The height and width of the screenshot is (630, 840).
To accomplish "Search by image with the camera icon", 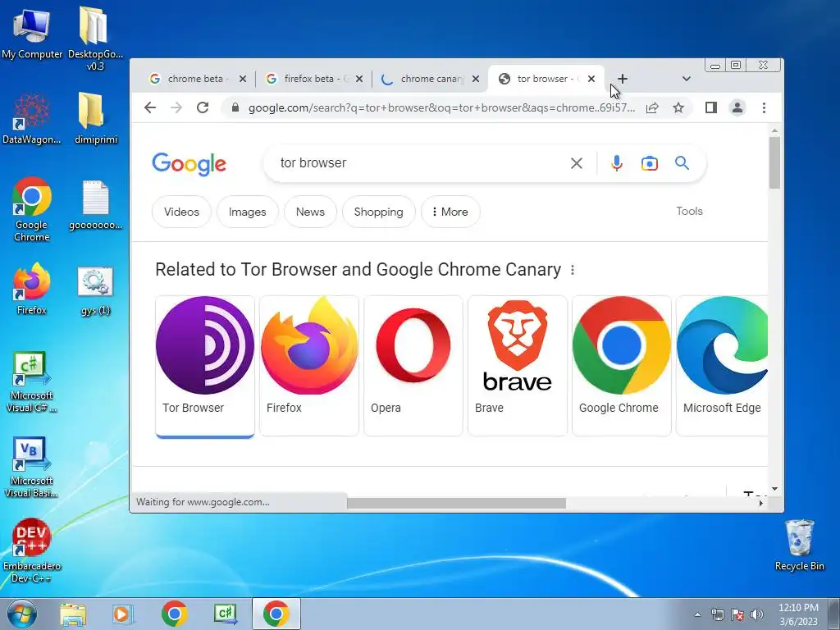I will point(650,163).
